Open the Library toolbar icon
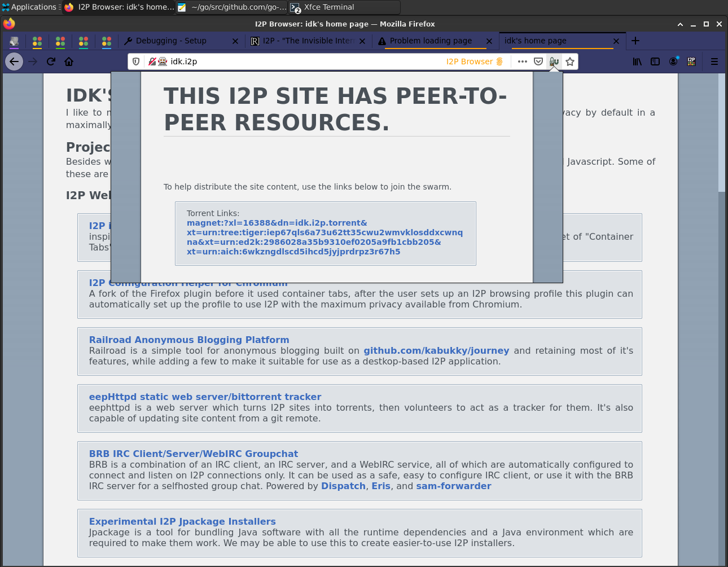Viewport: 728px width, 567px height. [637, 61]
